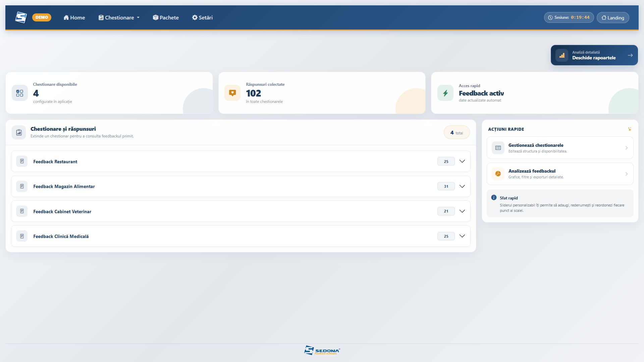Click the pie chart icon in Analizează feedbackul
Screen dimensions: 644x362
(x=498, y=174)
